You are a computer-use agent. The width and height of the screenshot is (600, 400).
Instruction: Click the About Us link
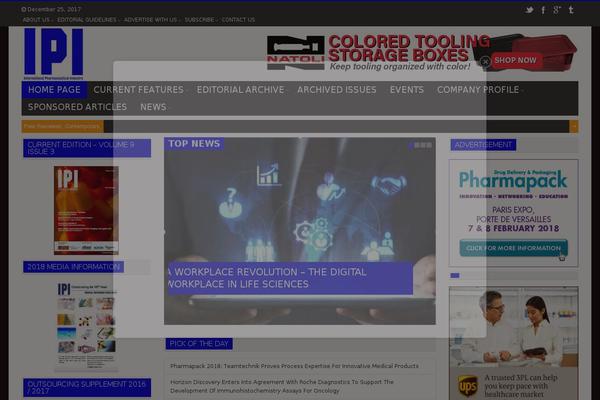point(36,20)
